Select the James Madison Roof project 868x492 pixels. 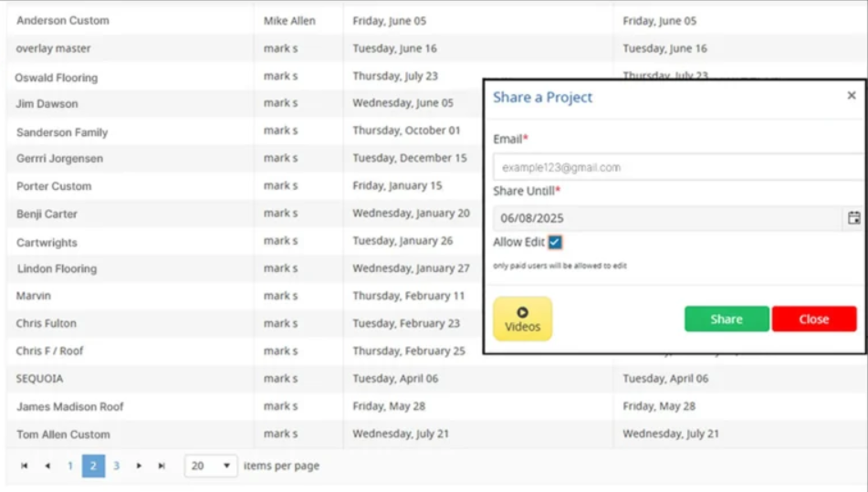(x=70, y=406)
